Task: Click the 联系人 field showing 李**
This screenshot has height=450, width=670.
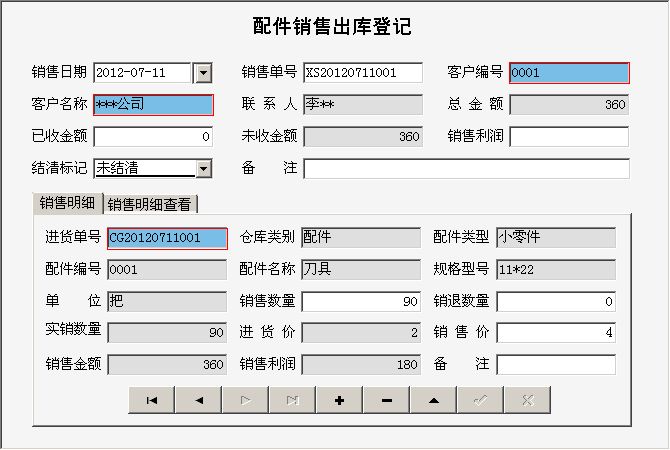Action: (x=363, y=105)
